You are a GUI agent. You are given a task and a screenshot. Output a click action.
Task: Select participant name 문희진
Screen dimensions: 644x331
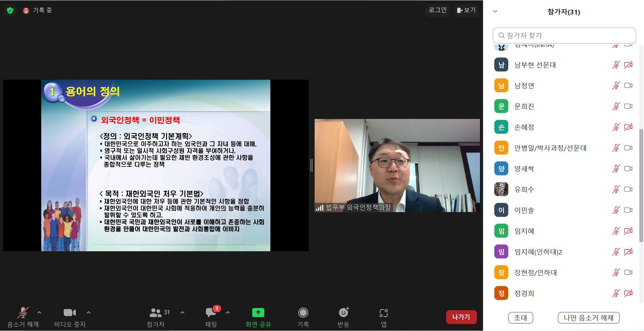tap(524, 106)
